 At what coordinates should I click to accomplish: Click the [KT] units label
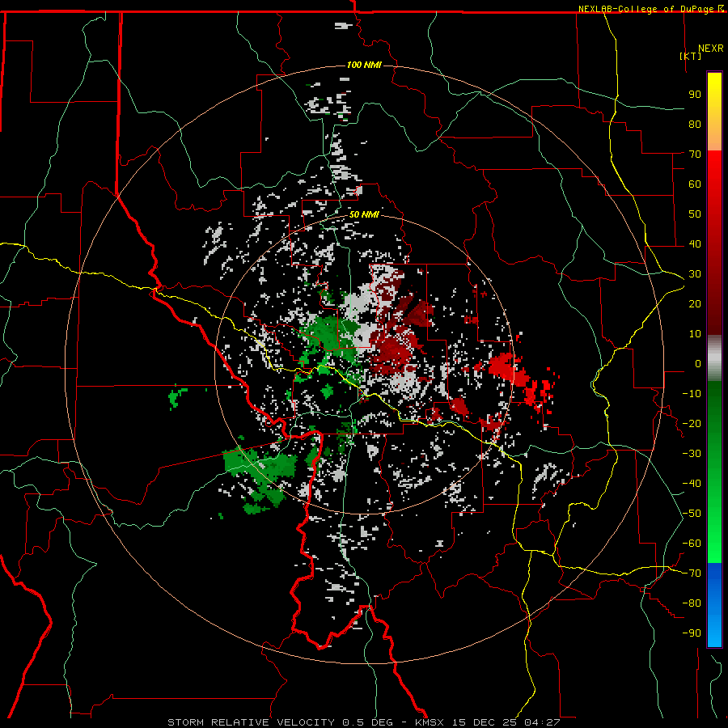click(691, 56)
